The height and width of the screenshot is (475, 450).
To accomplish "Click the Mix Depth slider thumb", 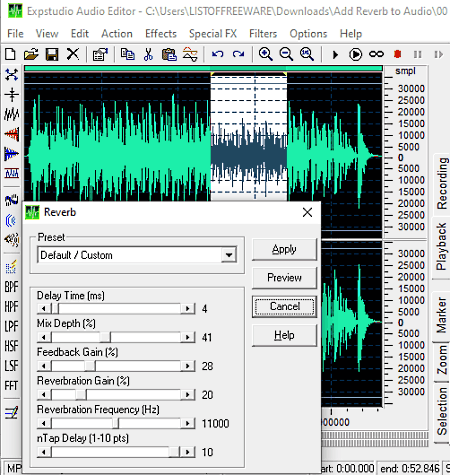I will pyautogui.click(x=105, y=337).
